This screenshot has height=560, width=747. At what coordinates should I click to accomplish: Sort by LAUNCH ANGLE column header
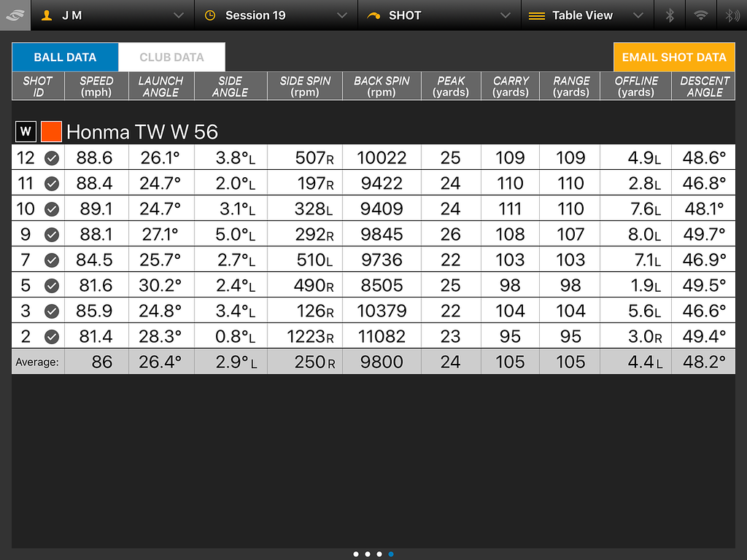point(161,86)
